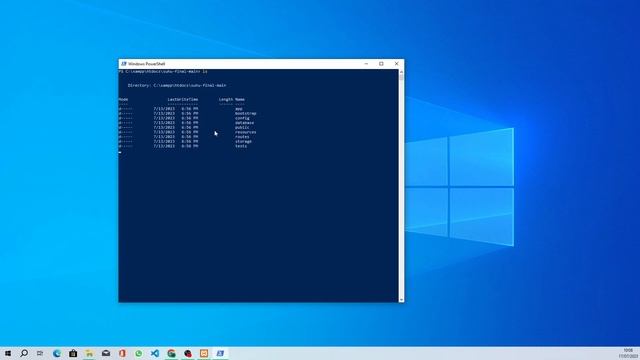This screenshot has width=640, height=360.
Task: Click the 'database' directory name
Action: tap(244, 123)
